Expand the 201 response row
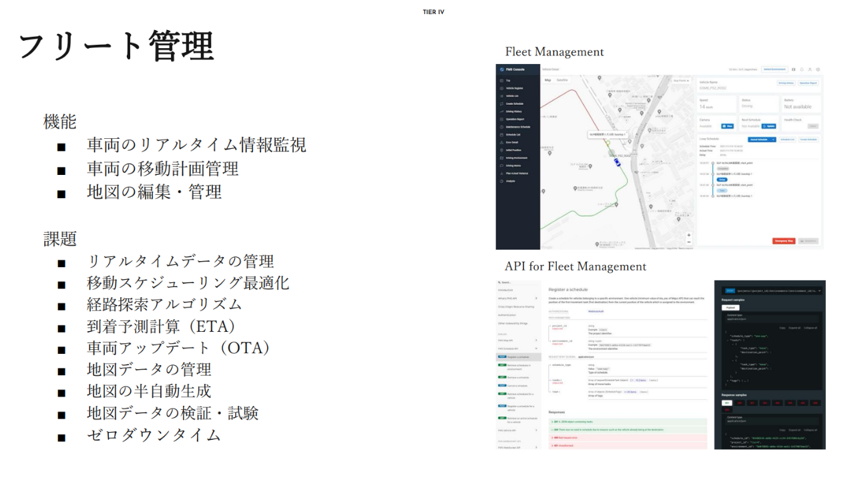Viewport: 868px width, 488px height. point(628,421)
